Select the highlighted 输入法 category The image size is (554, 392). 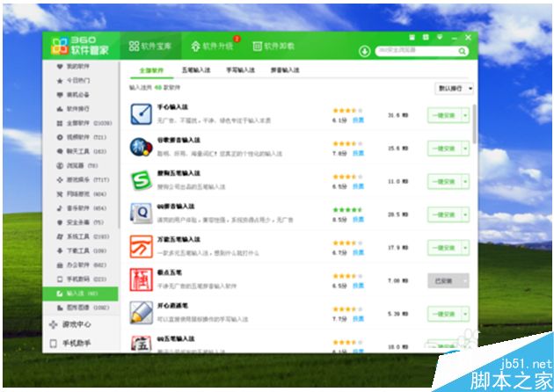tap(80, 294)
